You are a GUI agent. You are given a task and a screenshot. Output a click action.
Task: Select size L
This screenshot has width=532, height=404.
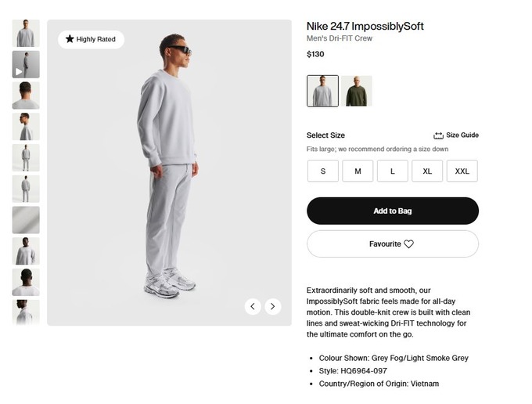[x=393, y=171]
